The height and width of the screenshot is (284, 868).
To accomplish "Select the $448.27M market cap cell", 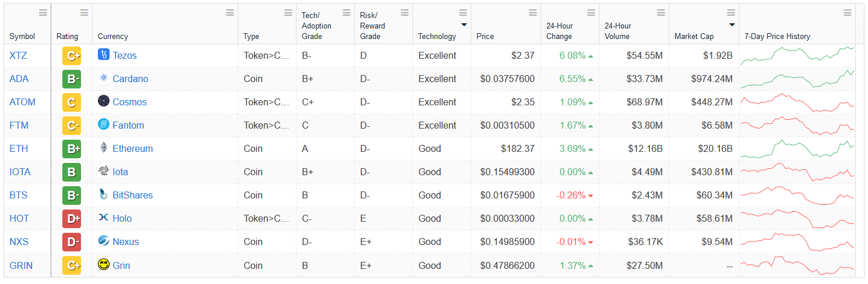I will pyautogui.click(x=704, y=102).
